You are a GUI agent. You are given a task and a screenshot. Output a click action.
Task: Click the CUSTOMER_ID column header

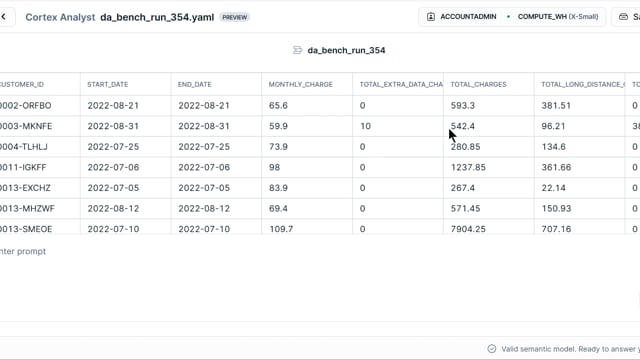22,84
